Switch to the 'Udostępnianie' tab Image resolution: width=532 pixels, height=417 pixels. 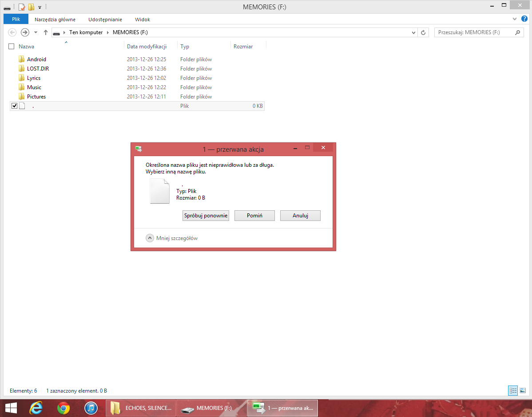coord(105,20)
